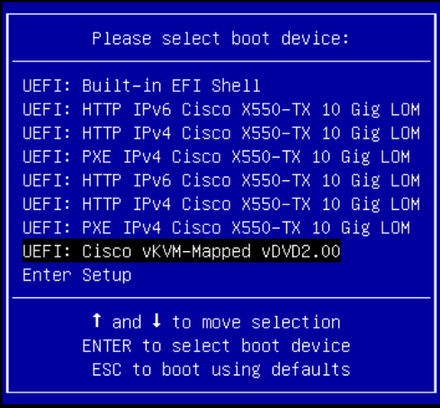
Task: Pick the first PXE IPv4 Cisco X550-TX entry
Action: (216, 157)
